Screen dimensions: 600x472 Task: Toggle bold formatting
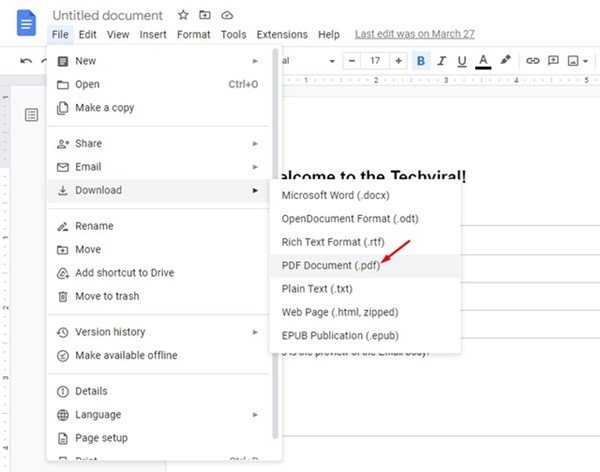point(421,61)
